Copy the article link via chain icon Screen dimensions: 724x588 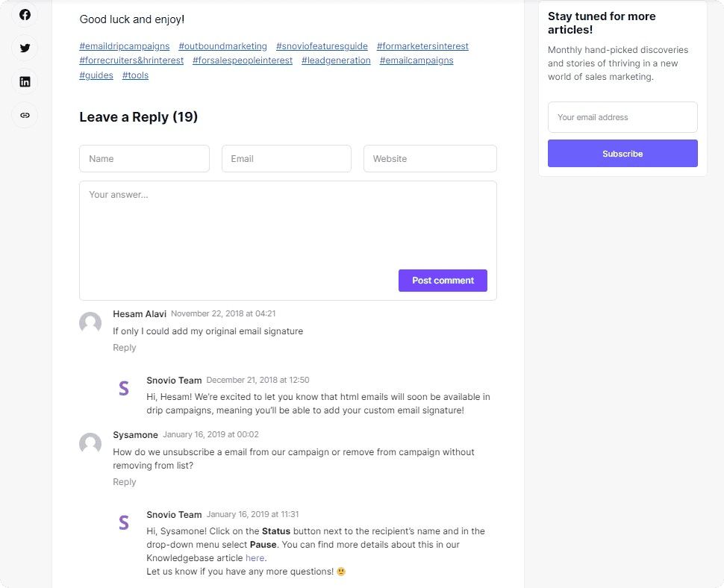(25, 115)
